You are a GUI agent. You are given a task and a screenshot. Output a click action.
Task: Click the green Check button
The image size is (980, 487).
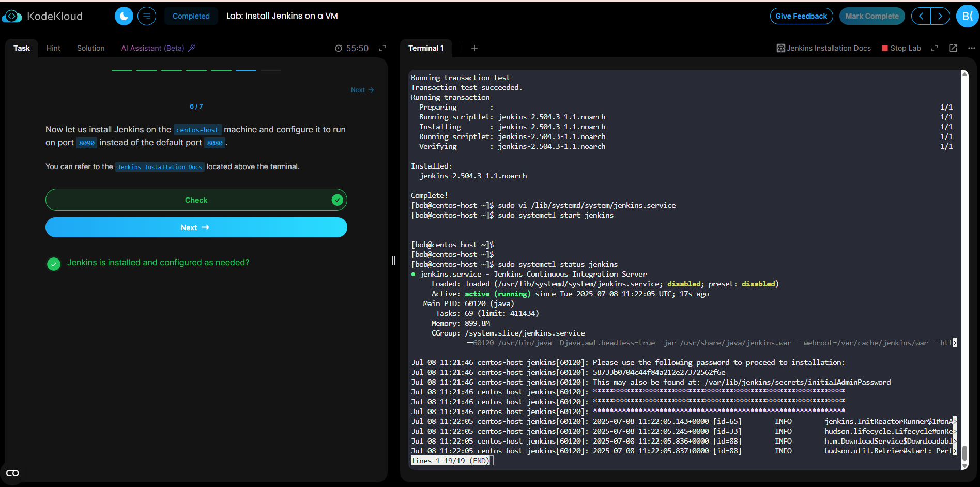196,200
